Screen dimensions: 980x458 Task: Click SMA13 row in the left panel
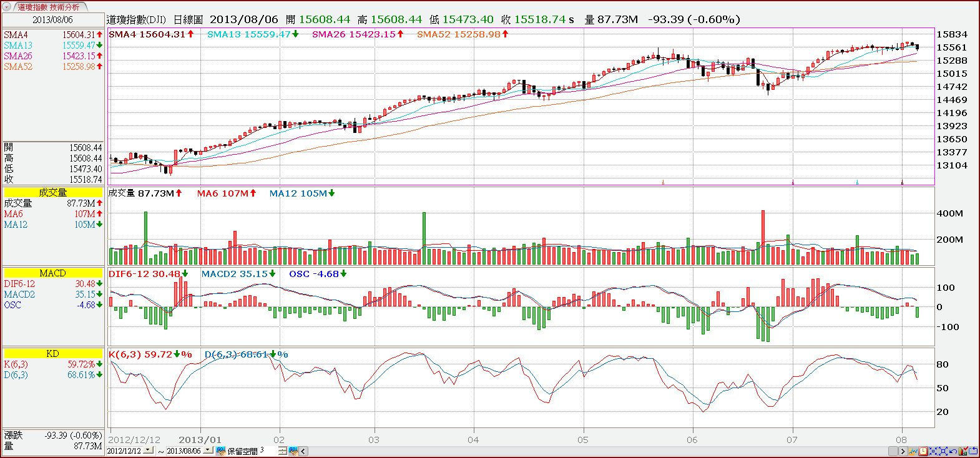[52, 46]
